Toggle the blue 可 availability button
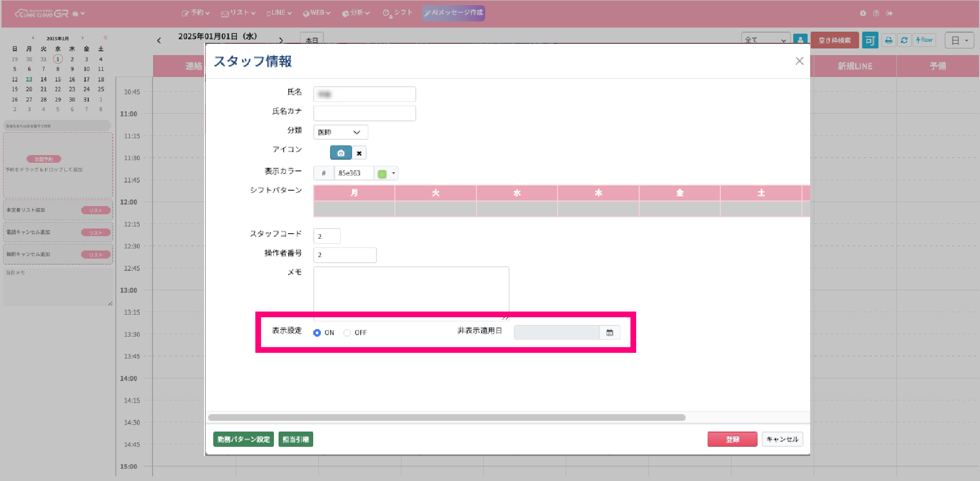The width and height of the screenshot is (980, 481). (x=870, y=40)
